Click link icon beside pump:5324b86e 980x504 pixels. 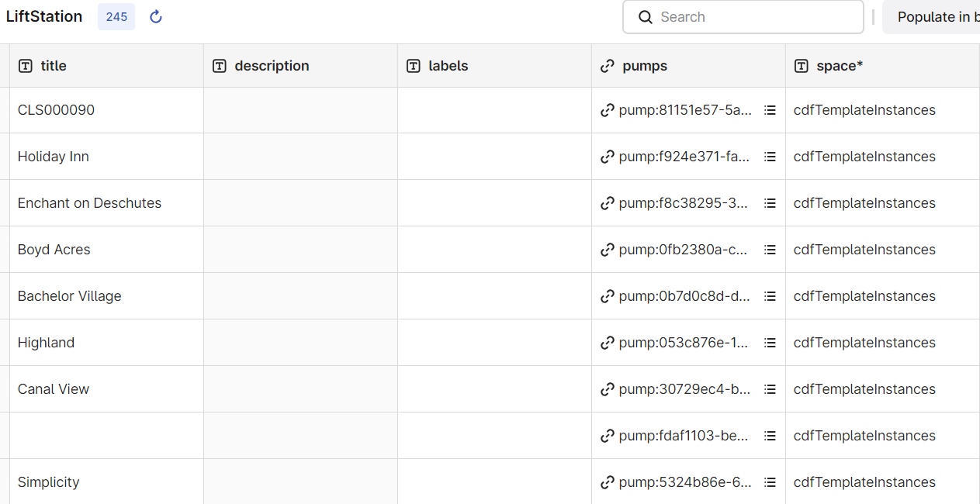(x=608, y=482)
